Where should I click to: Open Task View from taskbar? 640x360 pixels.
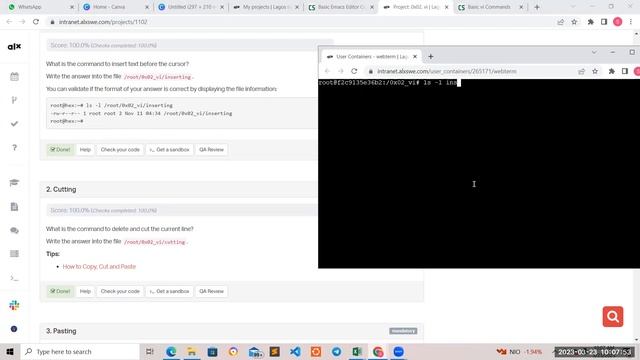click(x=149, y=351)
